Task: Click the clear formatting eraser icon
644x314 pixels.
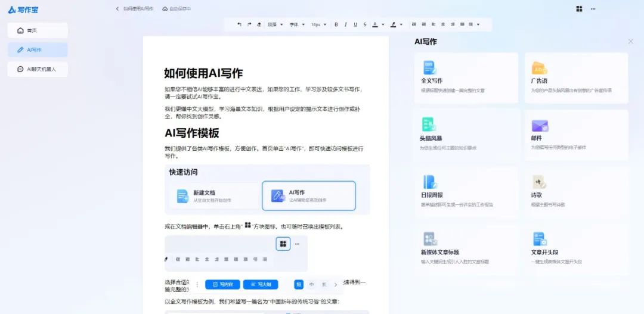Action: coord(259,24)
